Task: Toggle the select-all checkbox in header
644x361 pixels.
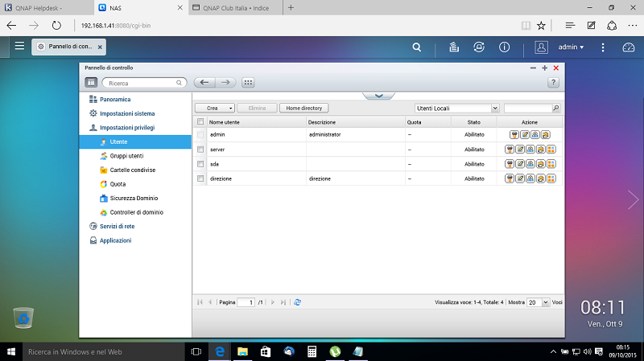Action: point(200,122)
